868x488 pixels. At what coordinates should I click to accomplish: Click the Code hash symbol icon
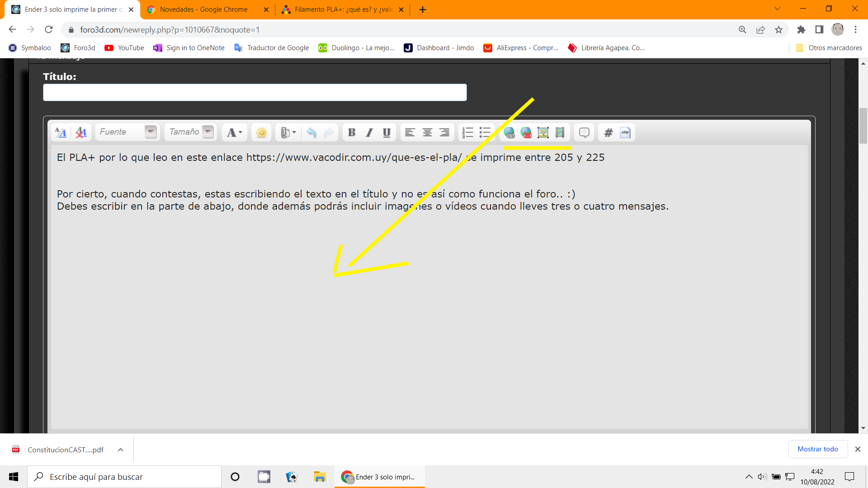tap(609, 132)
